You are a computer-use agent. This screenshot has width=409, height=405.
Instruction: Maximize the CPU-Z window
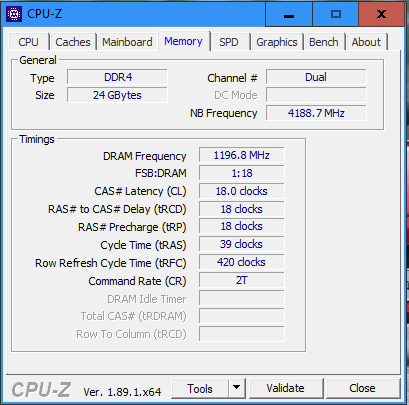pos(336,14)
